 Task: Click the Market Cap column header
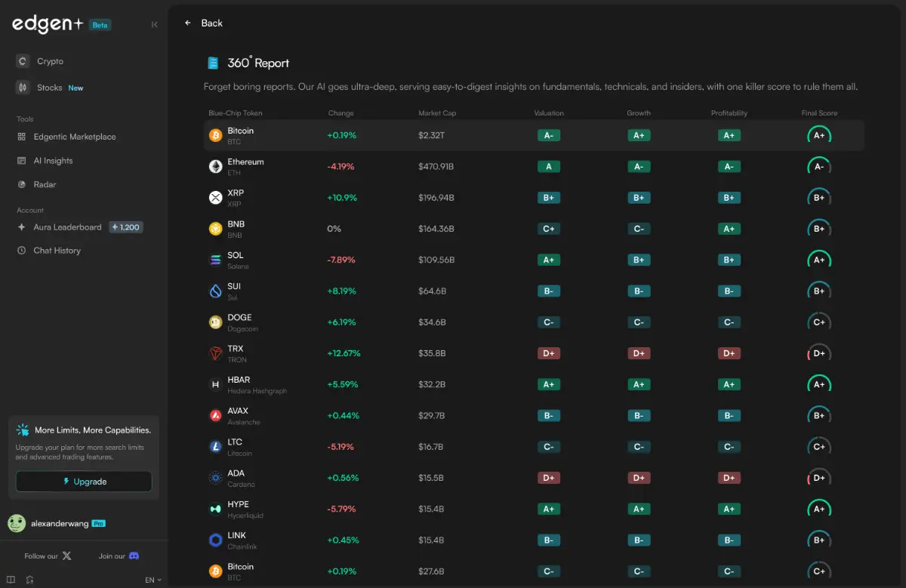pyautogui.click(x=437, y=113)
